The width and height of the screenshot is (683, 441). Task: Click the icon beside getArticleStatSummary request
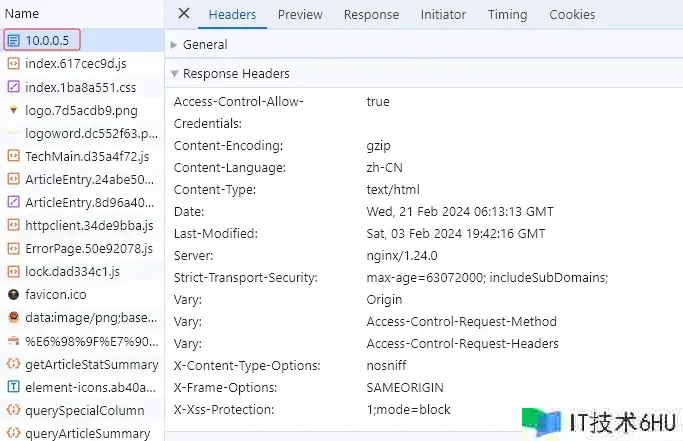(x=14, y=364)
